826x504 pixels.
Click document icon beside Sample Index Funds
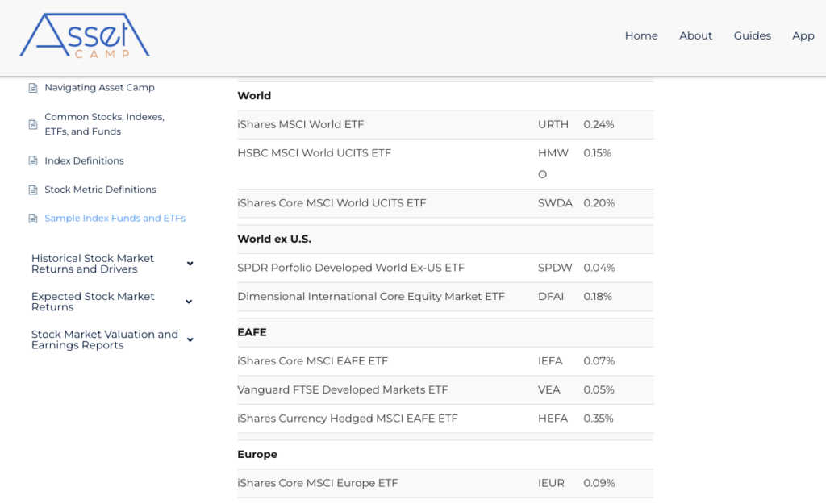[x=32, y=219]
